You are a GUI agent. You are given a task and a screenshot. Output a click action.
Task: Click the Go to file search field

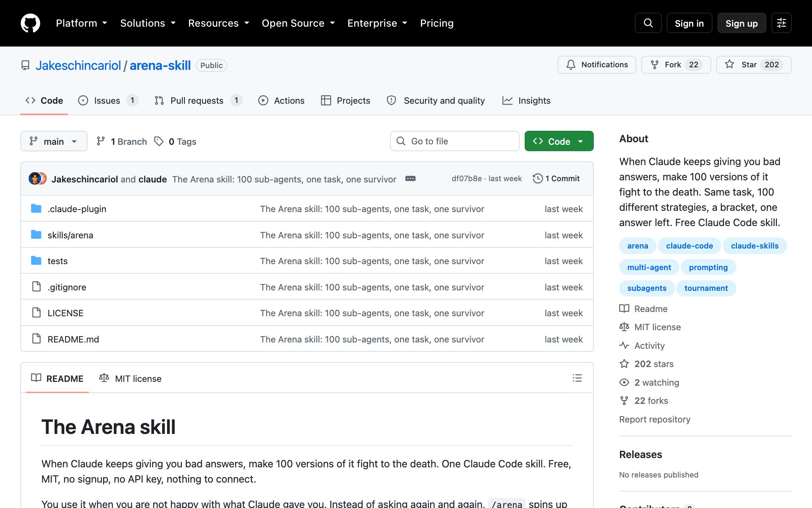tap(455, 141)
